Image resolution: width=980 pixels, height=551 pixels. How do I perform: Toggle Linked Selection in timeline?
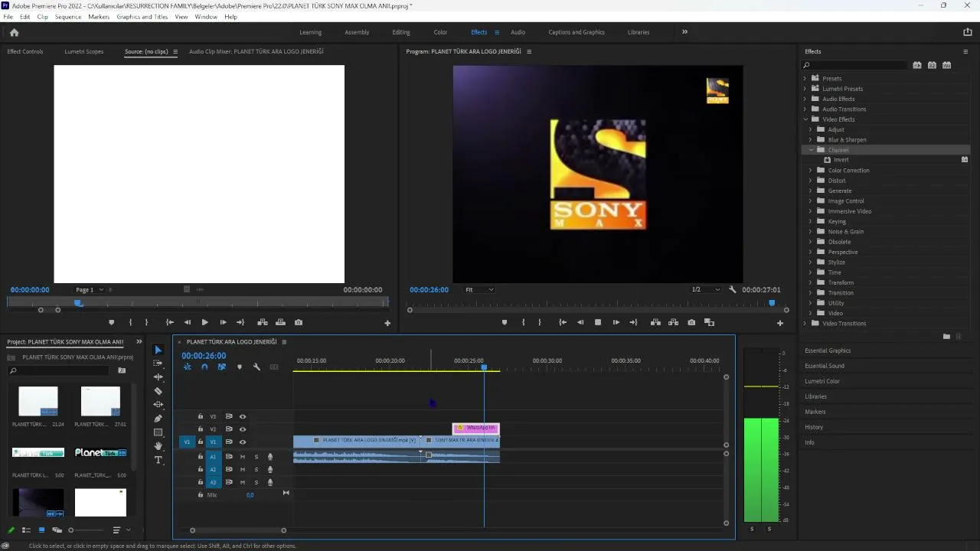[x=222, y=367]
